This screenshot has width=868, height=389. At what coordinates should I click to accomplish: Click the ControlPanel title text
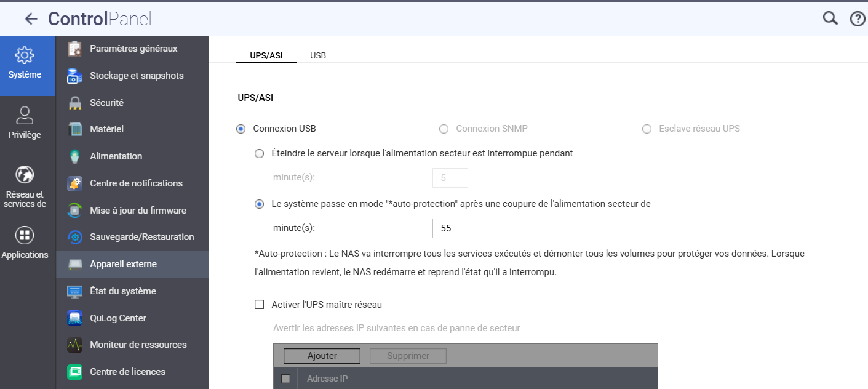[x=100, y=19]
